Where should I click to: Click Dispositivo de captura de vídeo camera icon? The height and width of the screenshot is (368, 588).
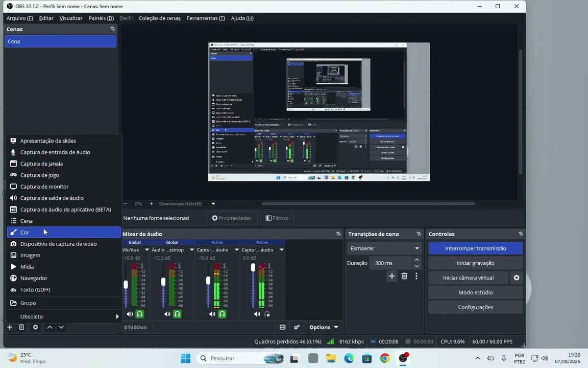click(x=13, y=244)
